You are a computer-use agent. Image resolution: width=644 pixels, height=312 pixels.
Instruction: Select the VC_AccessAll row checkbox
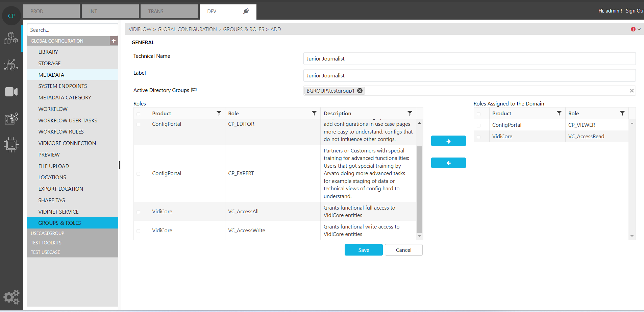(139, 212)
